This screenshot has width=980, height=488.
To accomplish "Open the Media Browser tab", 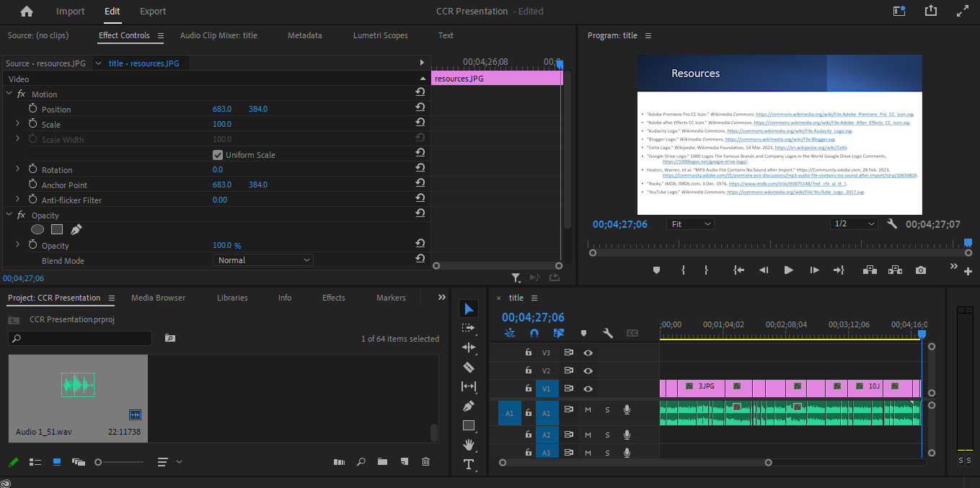I will [158, 298].
